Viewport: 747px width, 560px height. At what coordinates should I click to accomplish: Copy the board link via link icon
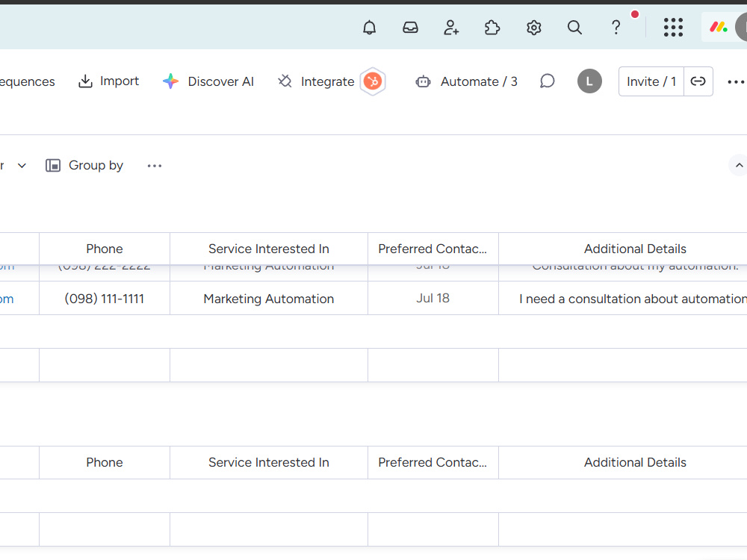click(698, 81)
